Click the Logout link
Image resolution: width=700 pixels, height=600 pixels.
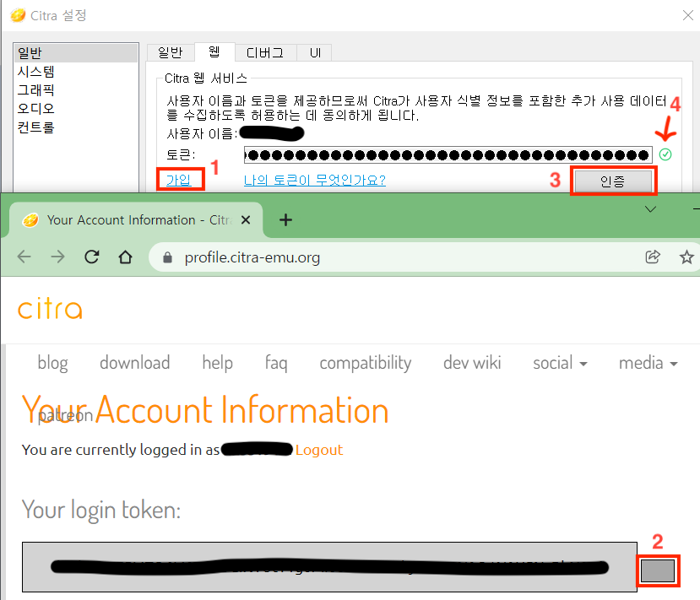319,450
